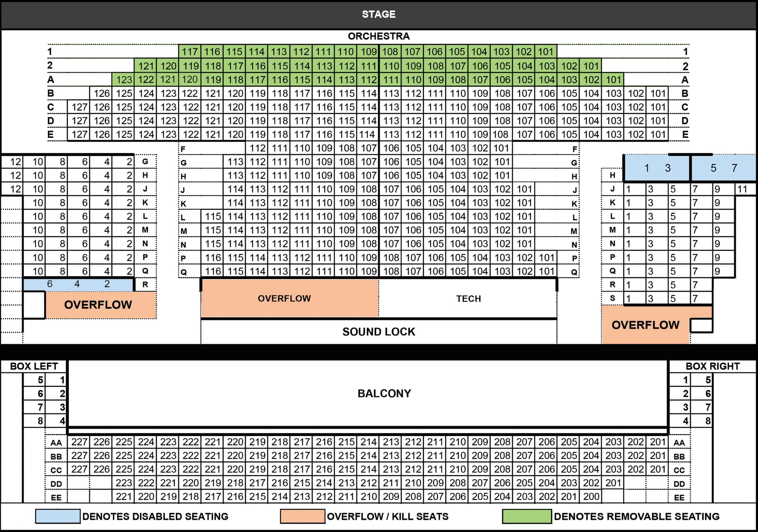Select balcony seat 221 in row EE
The height and width of the screenshot is (532, 758).
click(x=124, y=497)
